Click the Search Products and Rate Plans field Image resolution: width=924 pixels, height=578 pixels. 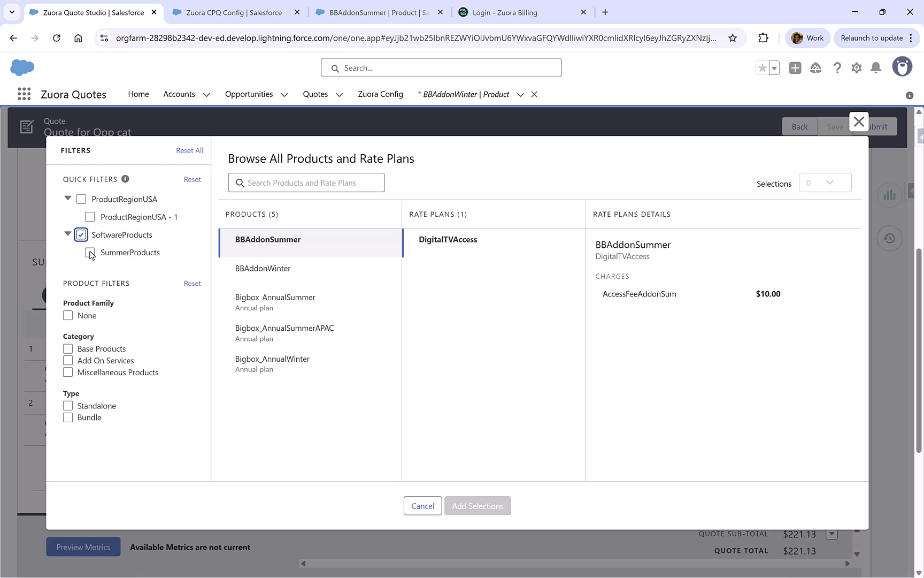306,182
